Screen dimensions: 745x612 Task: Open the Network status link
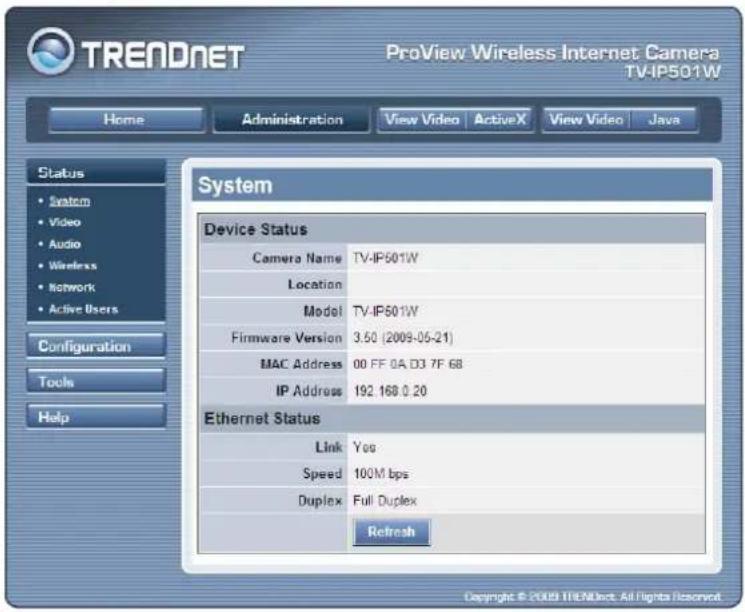[72, 287]
